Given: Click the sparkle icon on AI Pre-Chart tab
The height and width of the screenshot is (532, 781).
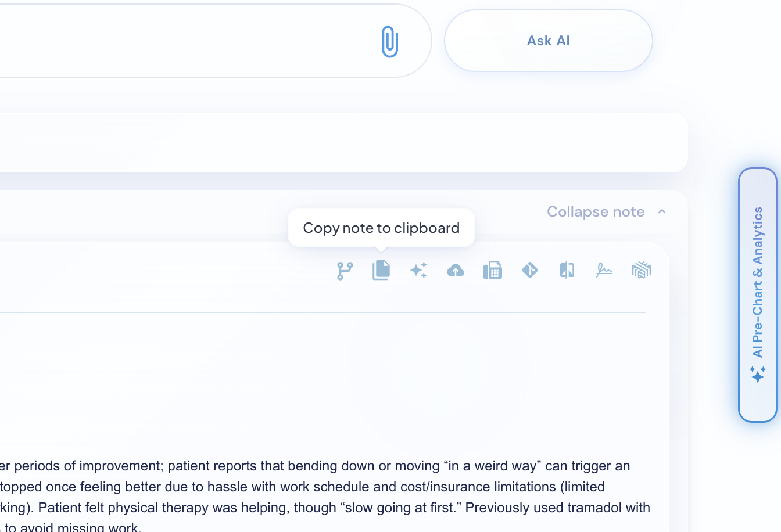Looking at the screenshot, I should (x=758, y=374).
